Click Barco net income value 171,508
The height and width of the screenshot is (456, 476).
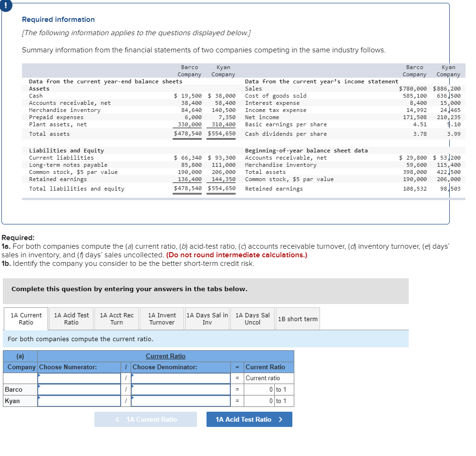coord(414,117)
